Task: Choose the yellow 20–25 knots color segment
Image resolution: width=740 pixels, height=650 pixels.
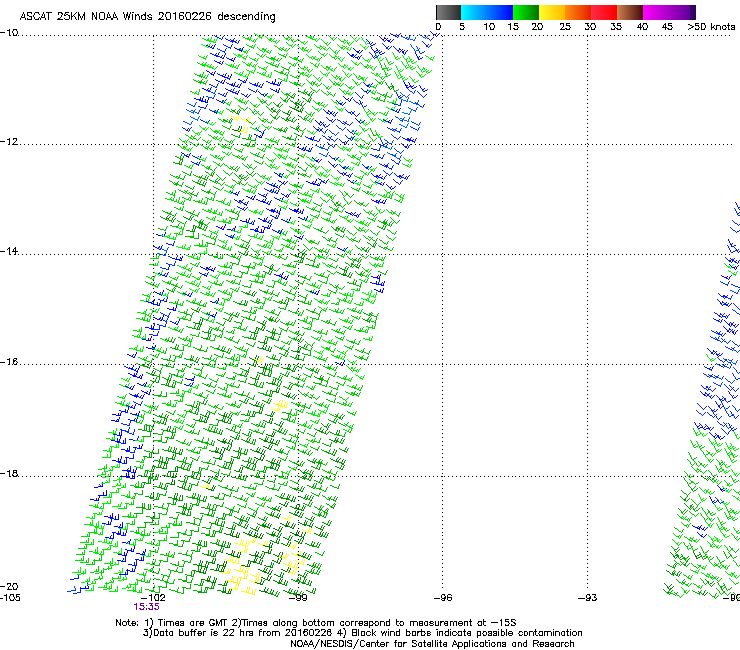Action: click(552, 12)
